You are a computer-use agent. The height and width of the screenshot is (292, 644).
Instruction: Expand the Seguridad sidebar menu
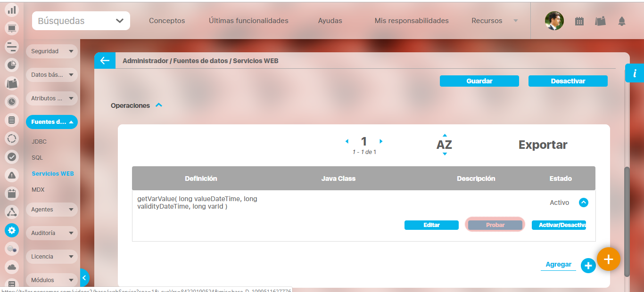51,51
